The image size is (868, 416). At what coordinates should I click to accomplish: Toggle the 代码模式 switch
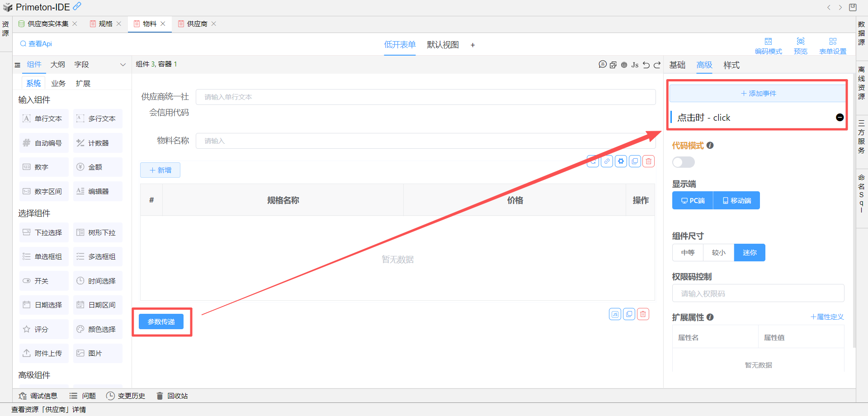pos(683,162)
